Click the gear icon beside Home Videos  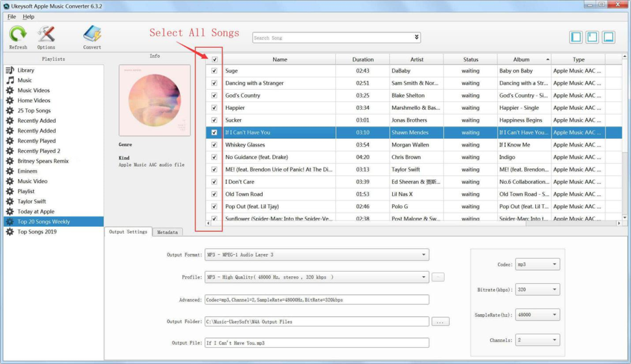[10, 100]
